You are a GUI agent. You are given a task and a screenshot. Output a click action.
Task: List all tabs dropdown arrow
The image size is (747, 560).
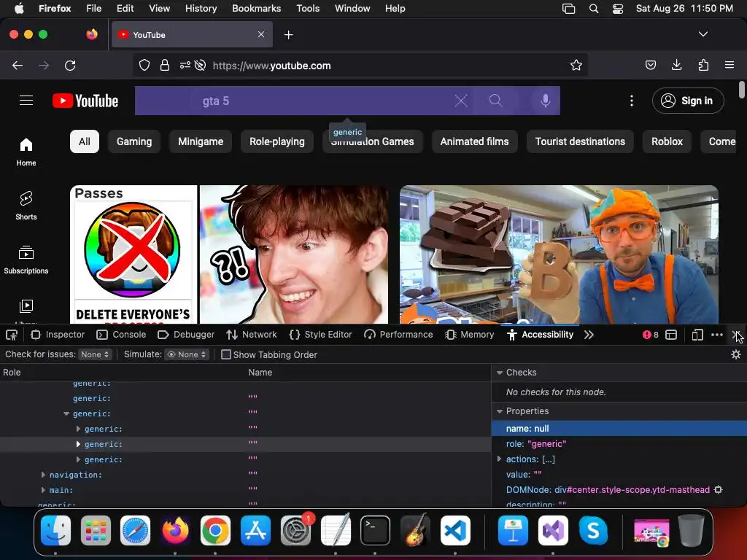point(703,34)
